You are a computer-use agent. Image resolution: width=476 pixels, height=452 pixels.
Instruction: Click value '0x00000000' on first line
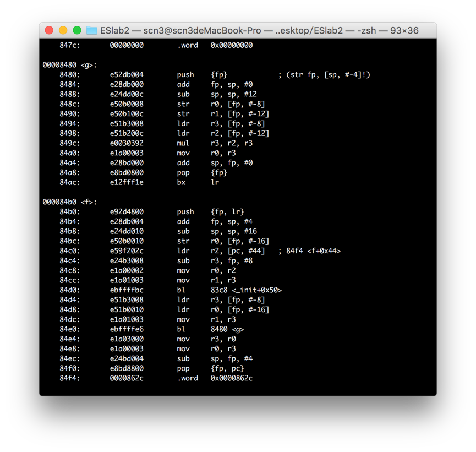coord(232,45)
